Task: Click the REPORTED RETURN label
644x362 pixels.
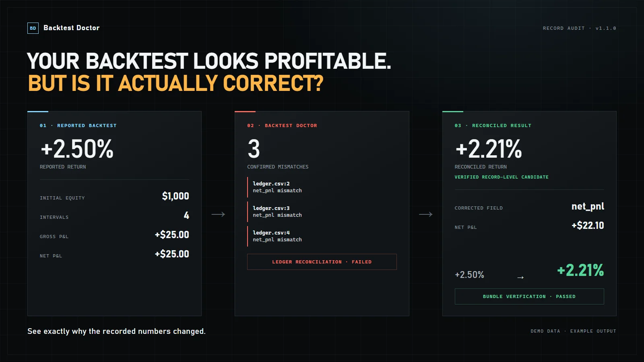Action: pos(63,167)
